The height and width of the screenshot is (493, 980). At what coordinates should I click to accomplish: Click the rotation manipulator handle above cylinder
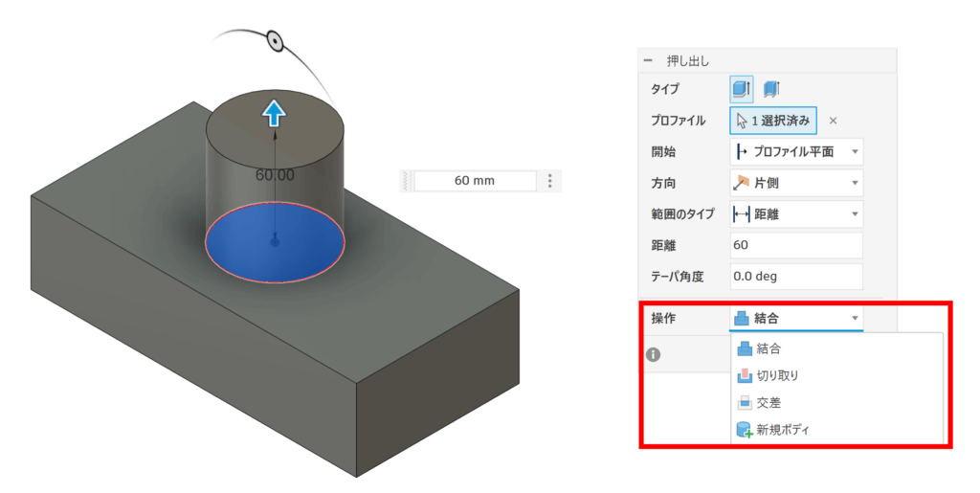pos(276,41)
